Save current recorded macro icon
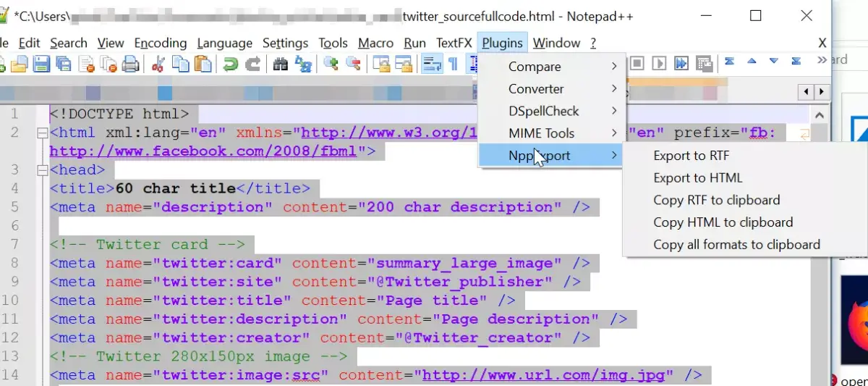 point(704,63)
